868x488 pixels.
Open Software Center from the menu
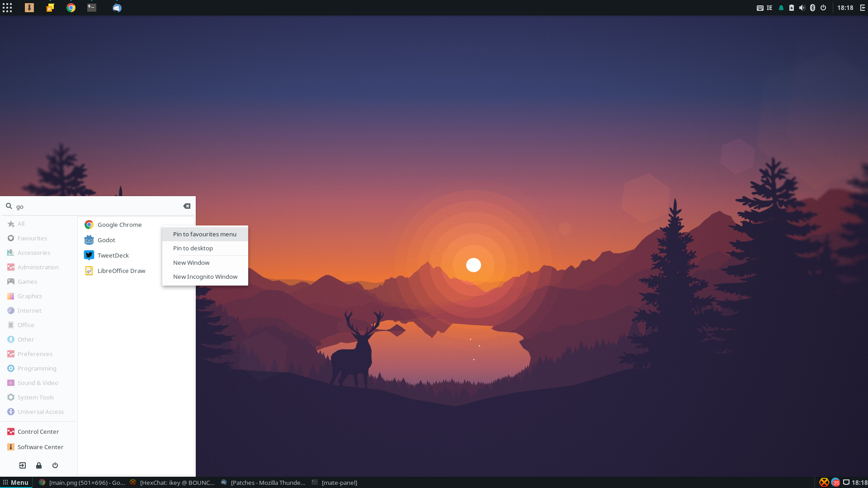(39, 447)
